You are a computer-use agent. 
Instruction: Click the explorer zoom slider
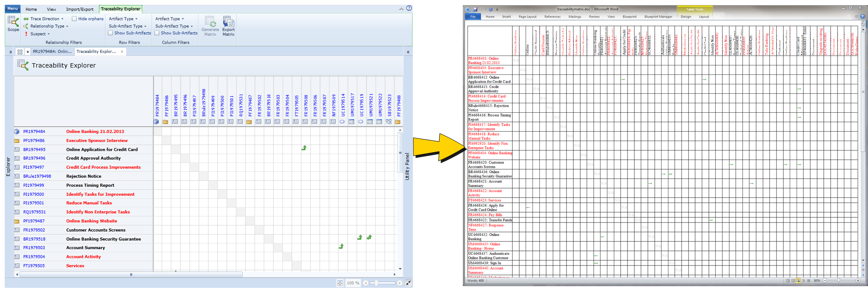[376, 283]
